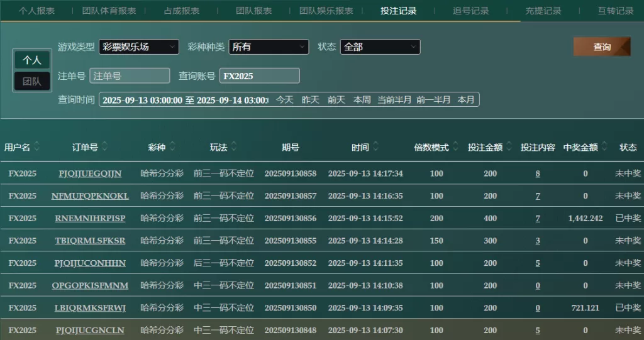Sort by 彩种 using its arrow icon
The height and width of the screenshot is (340, 644).
pos(172,147)
